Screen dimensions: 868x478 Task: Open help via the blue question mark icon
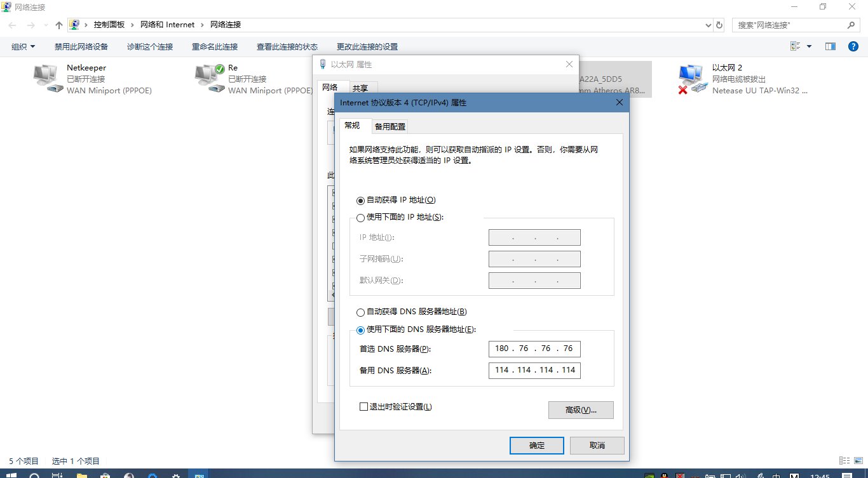(853, 46)
